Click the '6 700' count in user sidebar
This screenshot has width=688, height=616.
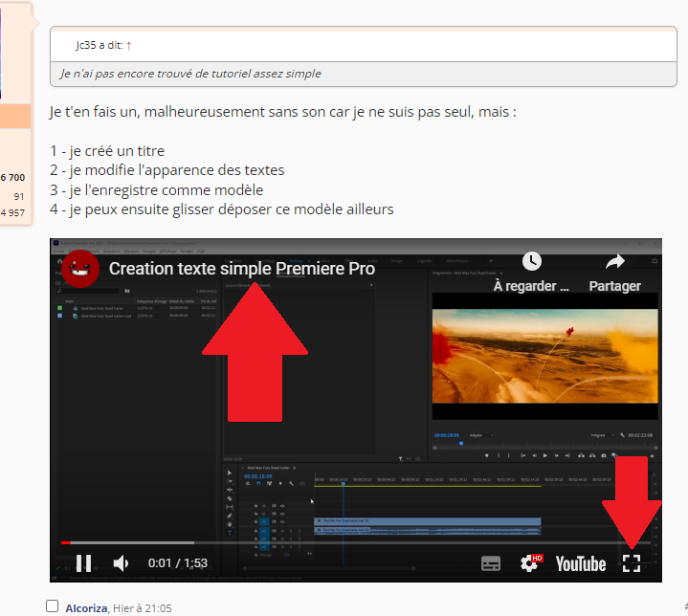pyautogui.click(x=12, y=178)
